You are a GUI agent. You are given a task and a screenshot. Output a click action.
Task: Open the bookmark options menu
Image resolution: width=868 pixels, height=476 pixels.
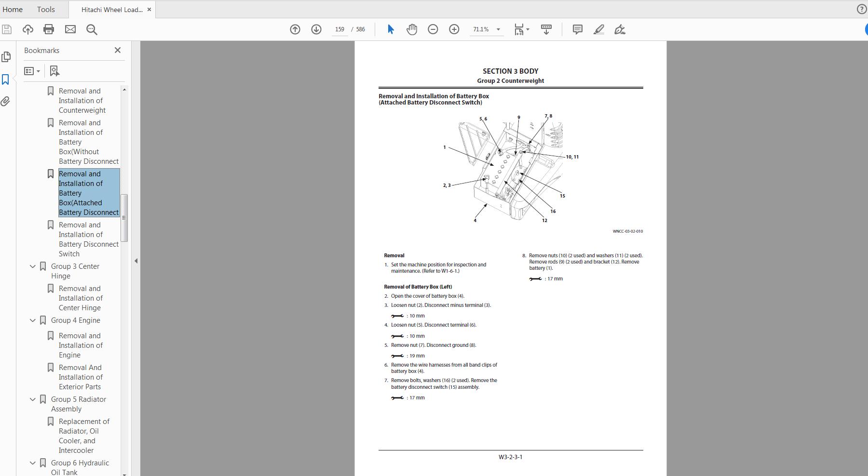click(x=31, y=71)
